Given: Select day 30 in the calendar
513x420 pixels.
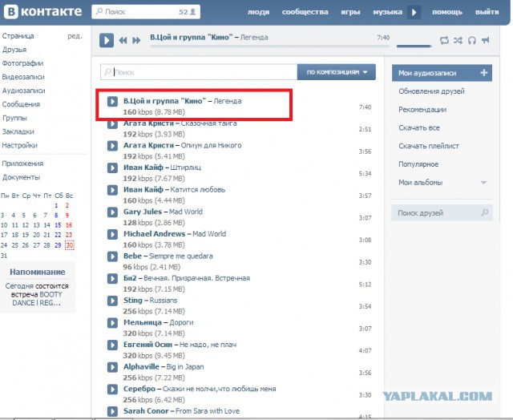Looking at the screenshot, I should pos(70,245).
